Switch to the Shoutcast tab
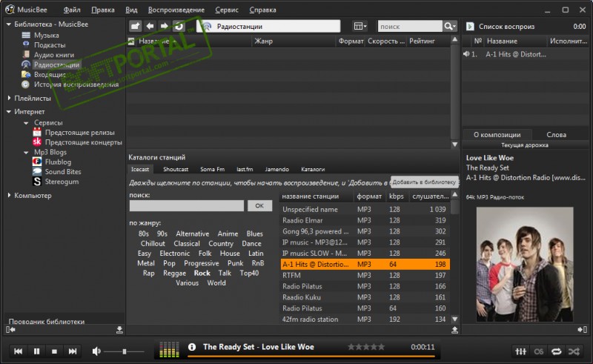Screen dimensions: 593x364 coord(176,169)
